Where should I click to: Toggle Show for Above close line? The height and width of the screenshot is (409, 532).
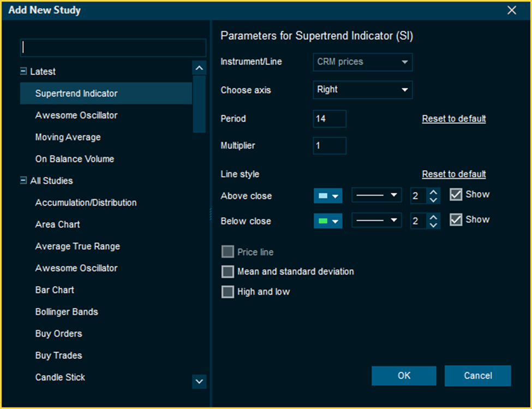click(x=456, y=194)
